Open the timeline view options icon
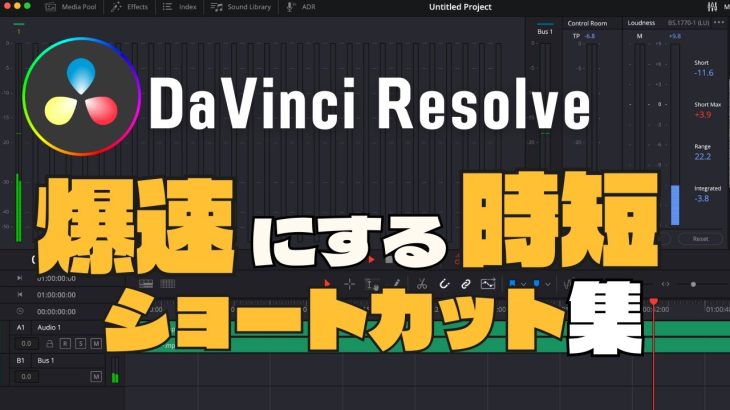Screen dimensions: 730x410 (146, 283)
